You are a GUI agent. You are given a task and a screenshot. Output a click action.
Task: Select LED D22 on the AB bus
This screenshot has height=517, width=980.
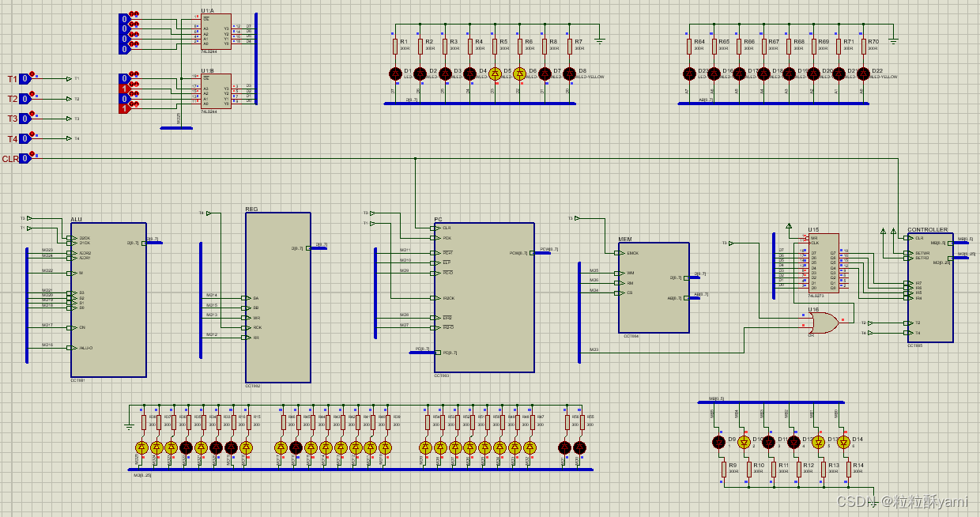863,74
